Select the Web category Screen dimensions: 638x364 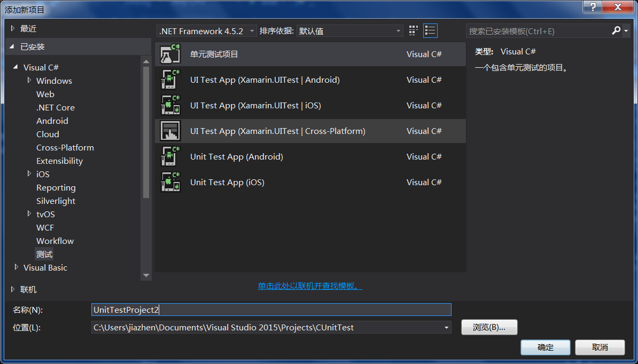pyautogui.click(x=45, y=94)
